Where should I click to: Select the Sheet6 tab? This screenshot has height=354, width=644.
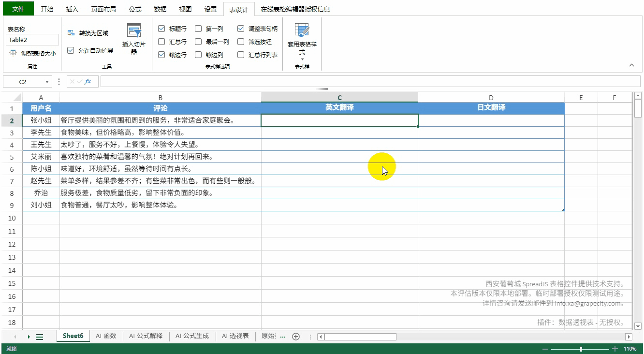(73, 336)
